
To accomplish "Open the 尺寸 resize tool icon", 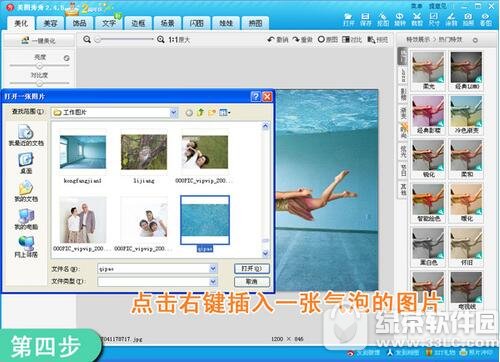I will tap(434, 19).
